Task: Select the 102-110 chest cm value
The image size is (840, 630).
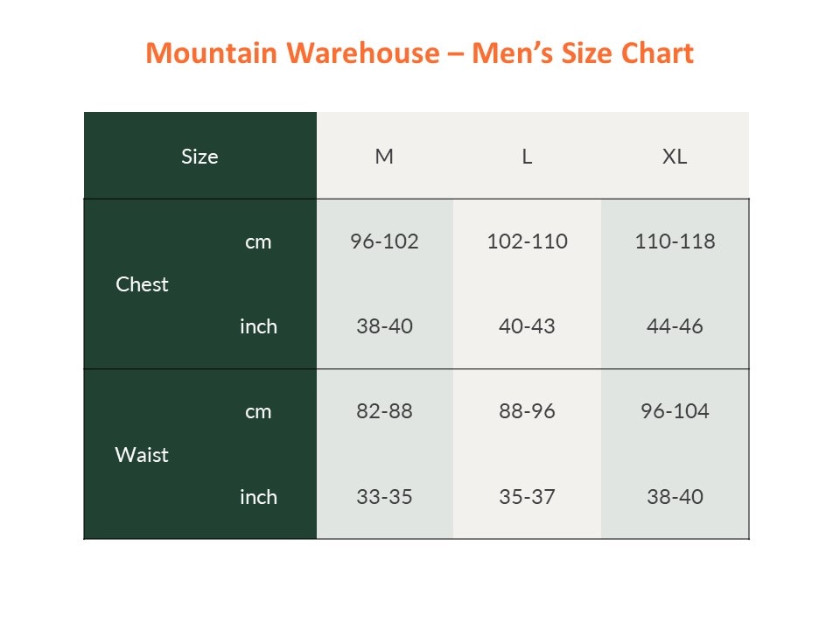Action: pyautogui.click(x=527, y=241)
